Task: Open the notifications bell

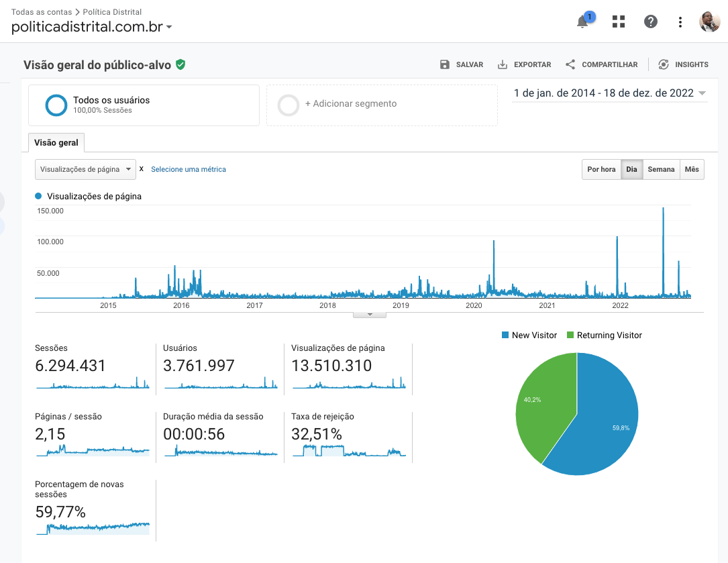Action: [582, 22]
